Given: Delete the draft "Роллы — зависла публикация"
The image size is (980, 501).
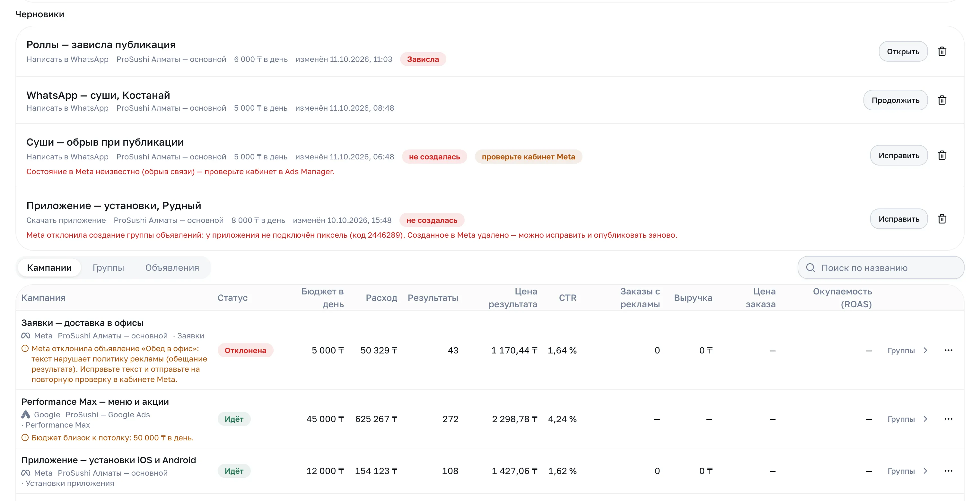Looking at the screenshot, I should (x=941, y=51).
